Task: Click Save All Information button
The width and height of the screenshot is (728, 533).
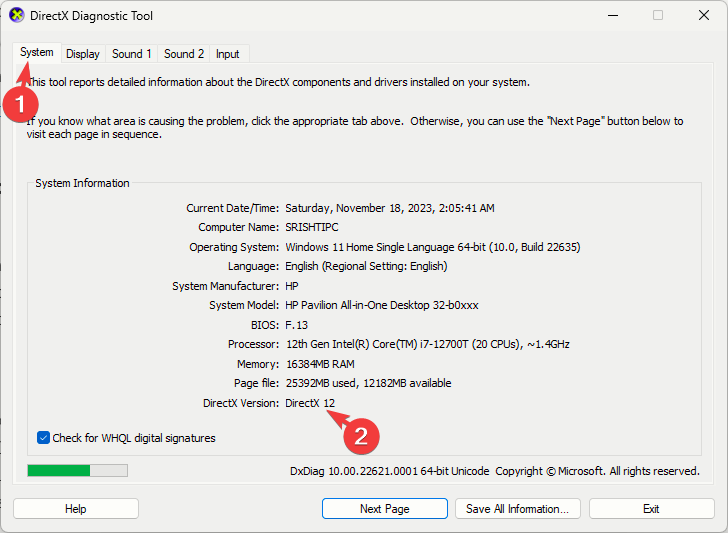Action: point(518,509)
